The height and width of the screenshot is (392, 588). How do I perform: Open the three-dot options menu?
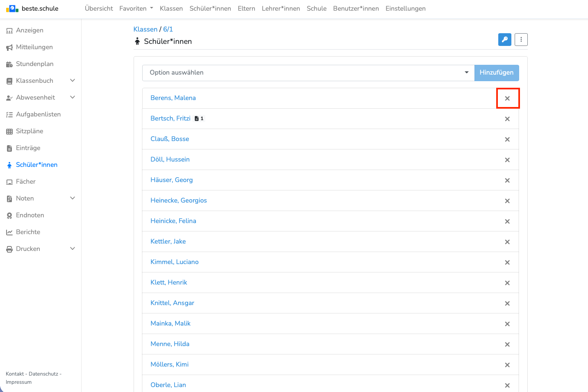click(x=521, y=40)
